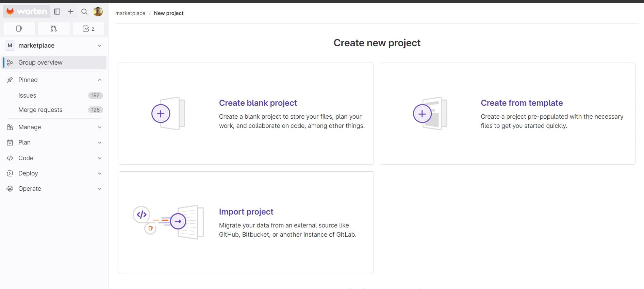
Task: Open the user avatar menu
Action: [x=98, y=12]
